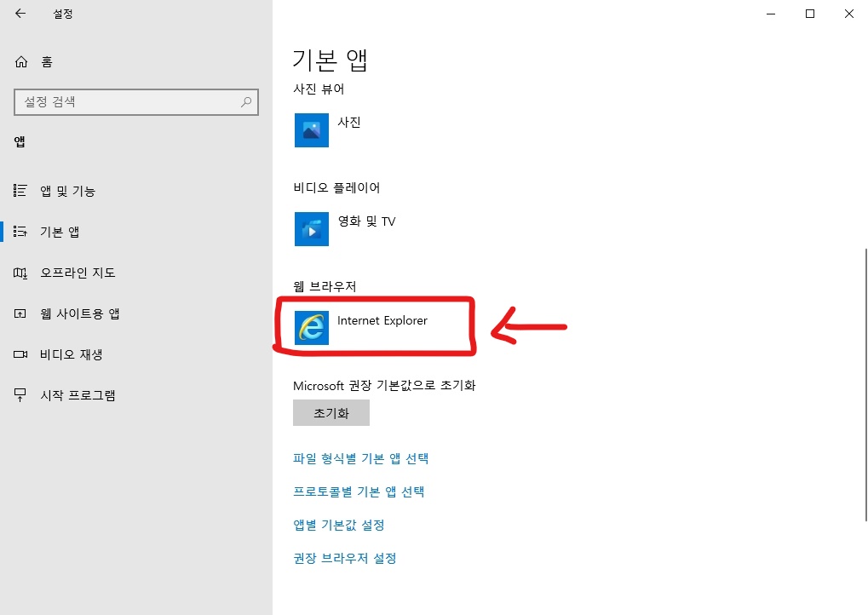Screen dimensions: 868x615
Task: Minimize the 설정 window
Action: tap(771, 14)
